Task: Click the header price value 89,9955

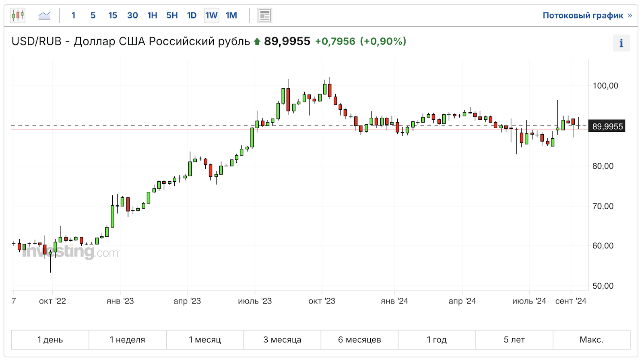Action: (x=287, y=41)
